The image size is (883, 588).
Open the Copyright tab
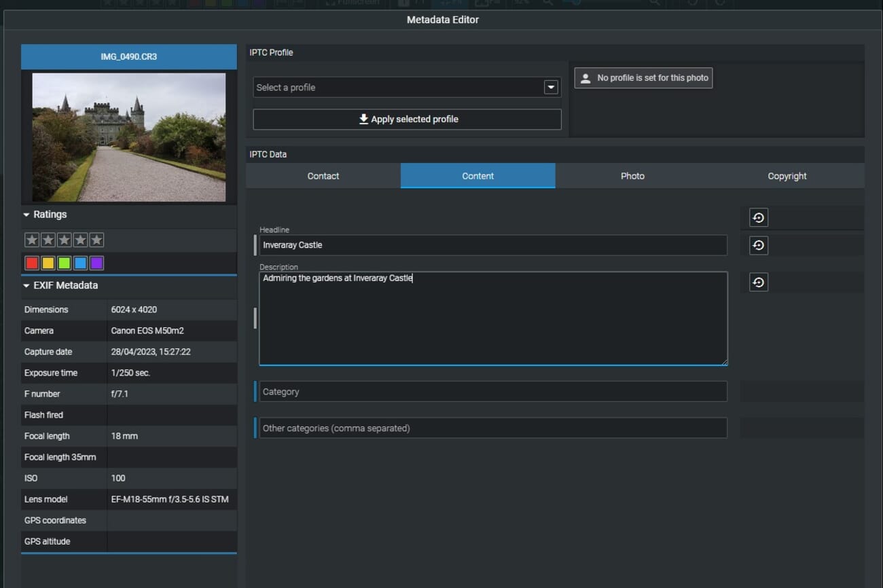(787, 175)
